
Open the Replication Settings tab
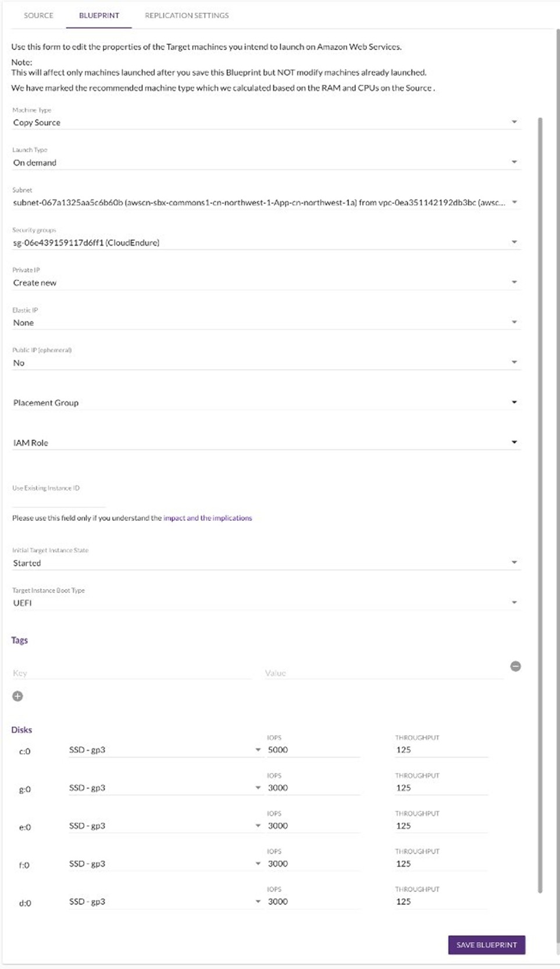[187, 15]
